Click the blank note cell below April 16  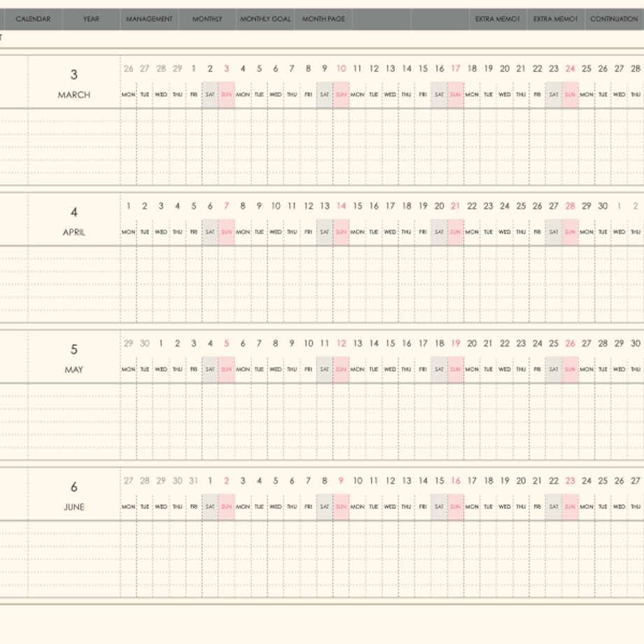point(374,284)
